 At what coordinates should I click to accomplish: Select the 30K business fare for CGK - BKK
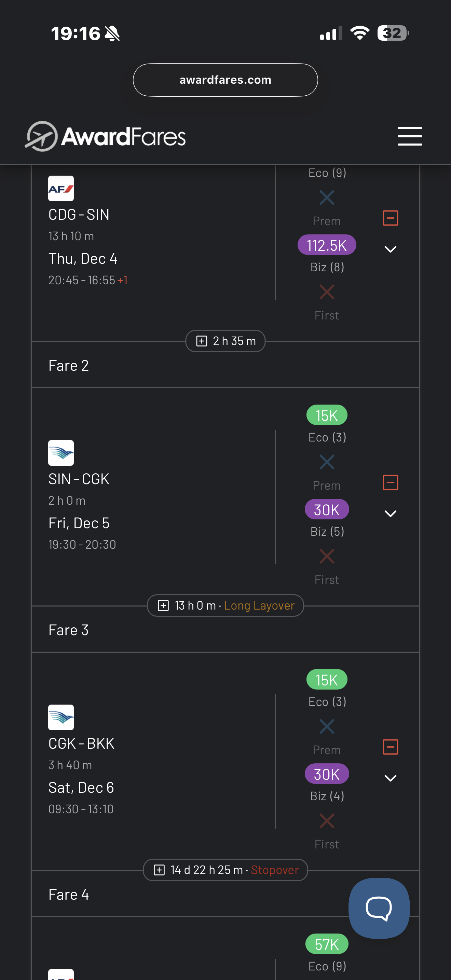327,774
